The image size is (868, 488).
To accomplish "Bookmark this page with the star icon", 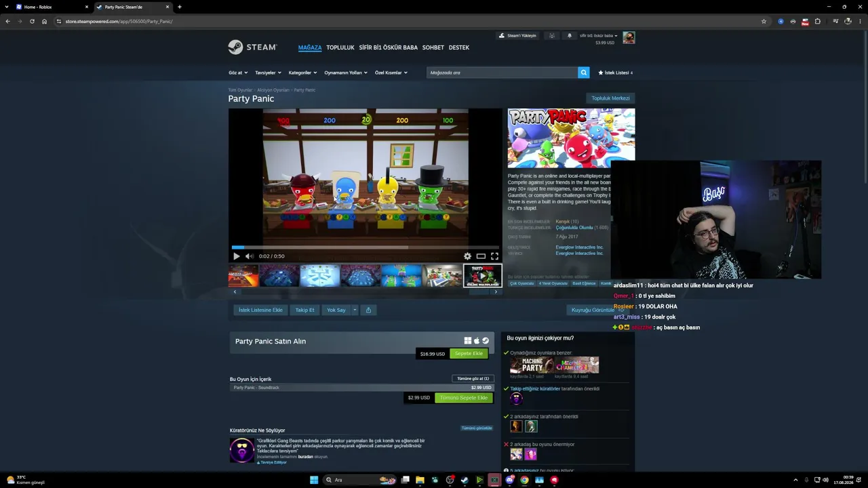I will point(764,21).
